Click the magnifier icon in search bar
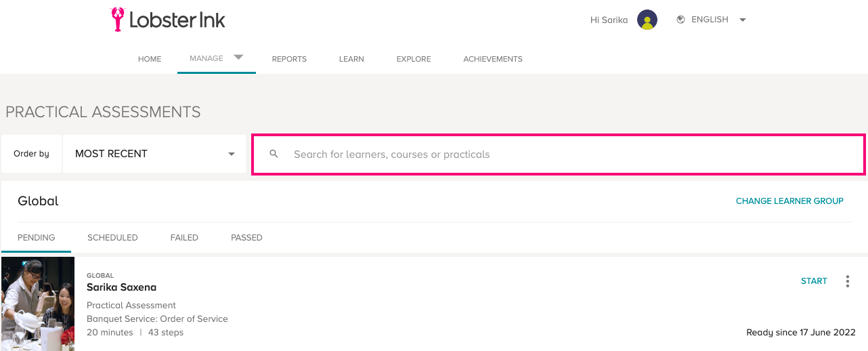Image resolution: width=868 pixels, height=351 pixels. (274, 154)
